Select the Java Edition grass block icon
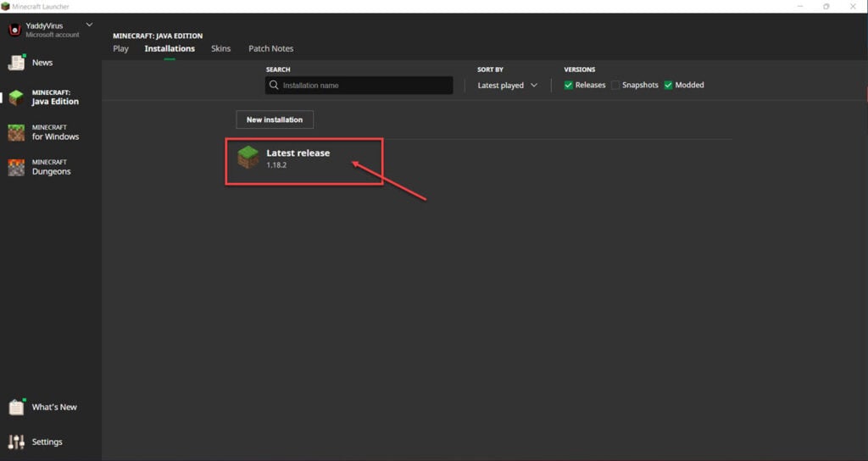 [16, 97]
